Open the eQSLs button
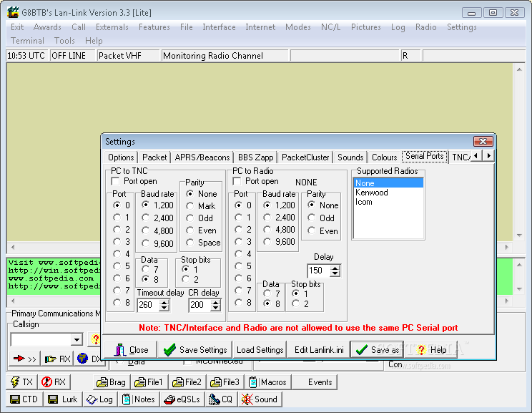The height and width of the screenshot is (413, 532). [182, 399]
